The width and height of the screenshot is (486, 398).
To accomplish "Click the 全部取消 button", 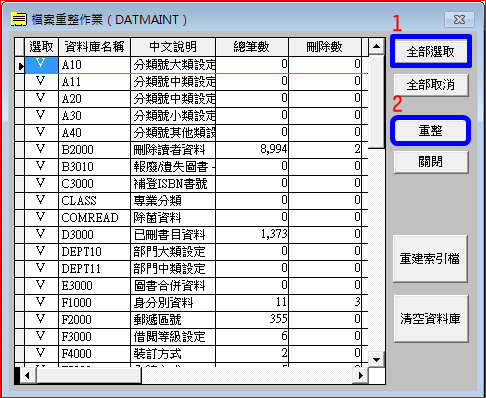I will point(431,85).
